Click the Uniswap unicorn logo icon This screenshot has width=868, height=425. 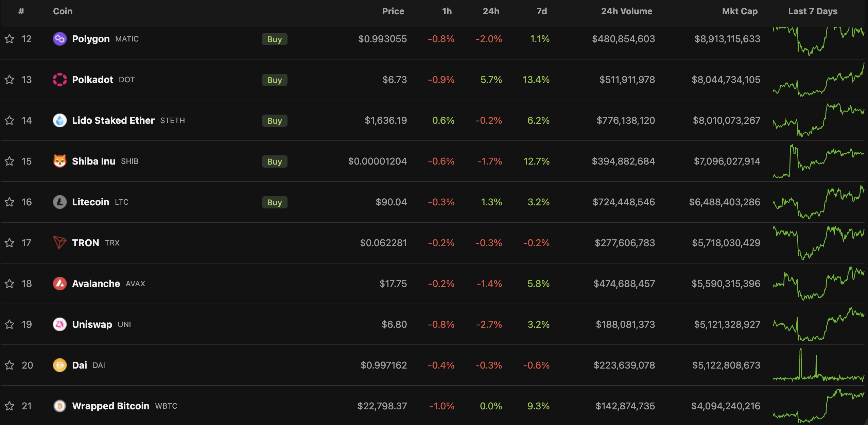point(59,324)
